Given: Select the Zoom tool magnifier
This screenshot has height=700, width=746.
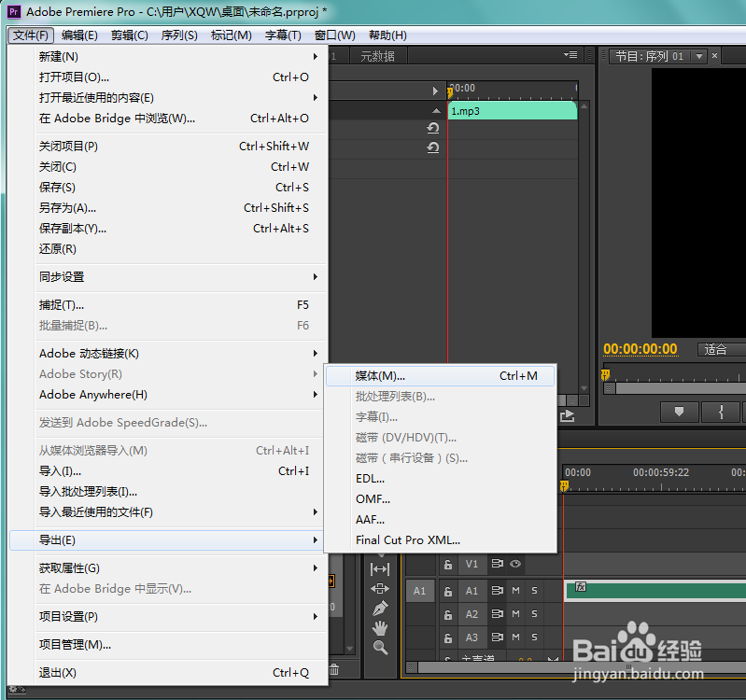Looking at the screenshot, I should (x=380, y=647).
